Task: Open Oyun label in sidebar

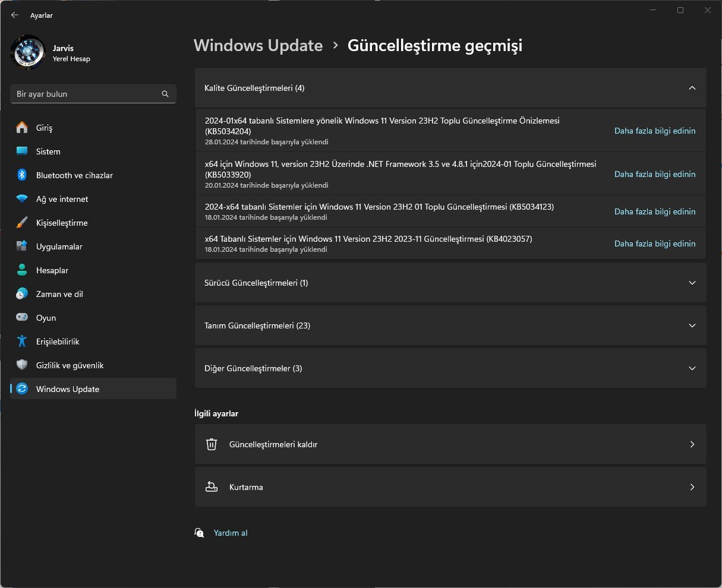Action: [x=46, y=318]
